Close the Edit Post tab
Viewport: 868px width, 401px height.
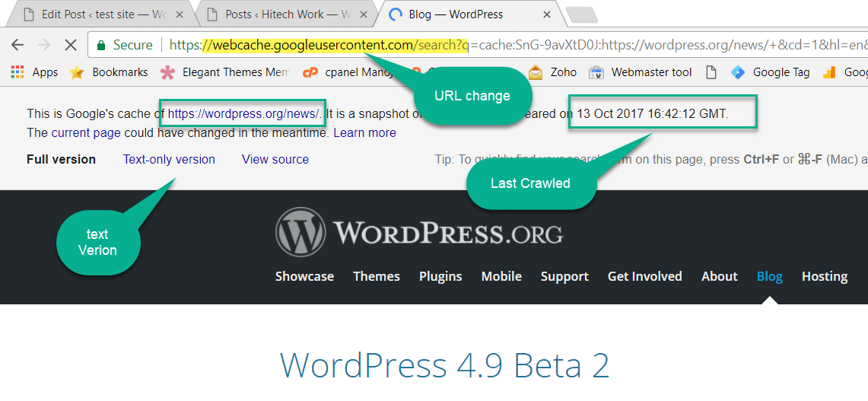(x=178, y=15)
